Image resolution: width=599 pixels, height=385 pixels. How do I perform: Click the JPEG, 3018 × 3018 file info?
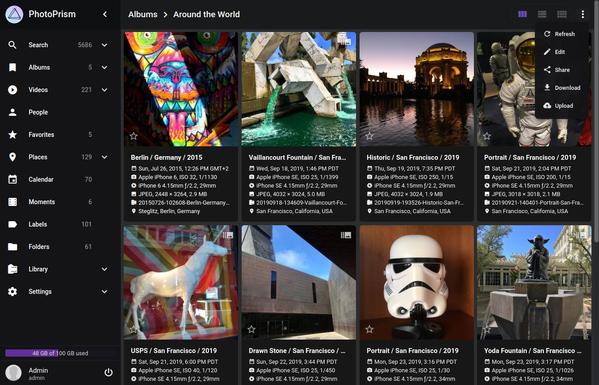[526, 194]
